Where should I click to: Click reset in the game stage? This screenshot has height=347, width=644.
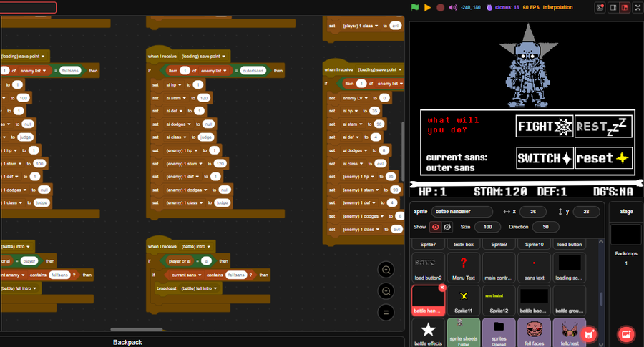pyautogui.click(x=602, y=158)
